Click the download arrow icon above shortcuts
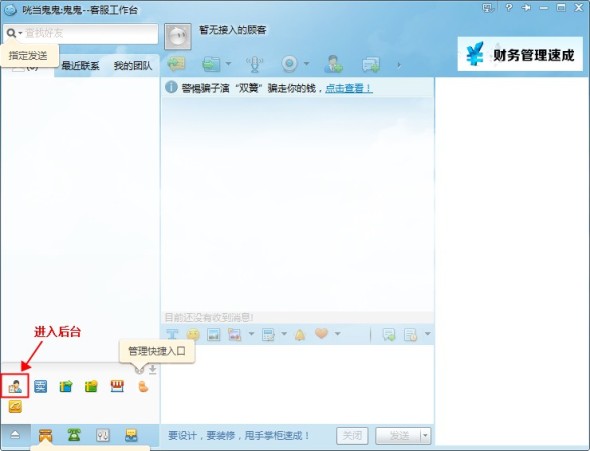 click(152, 369)
